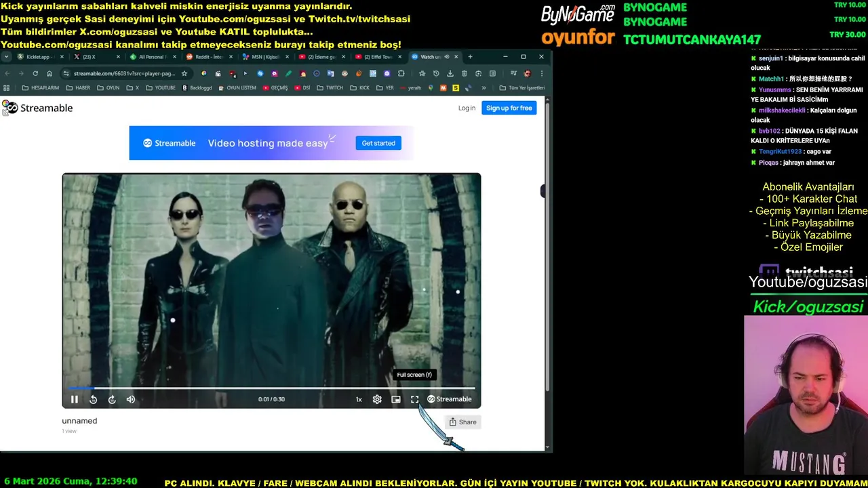Open the browser three-dot menu
868x488 pixels.
tap(541, 73)
